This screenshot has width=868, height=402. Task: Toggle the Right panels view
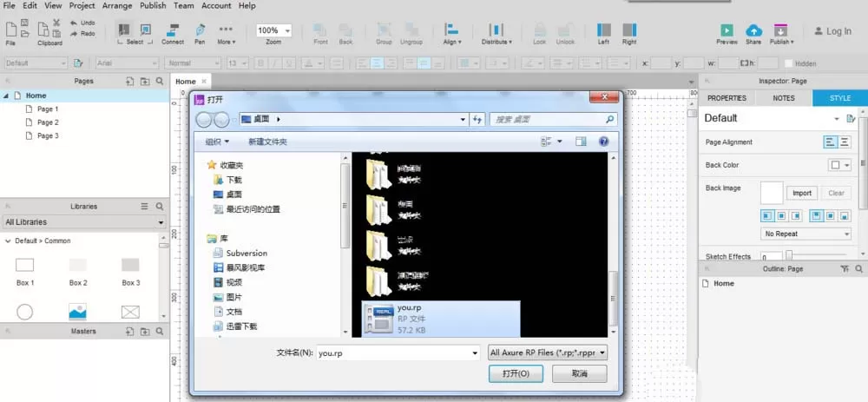click(629, 33)
